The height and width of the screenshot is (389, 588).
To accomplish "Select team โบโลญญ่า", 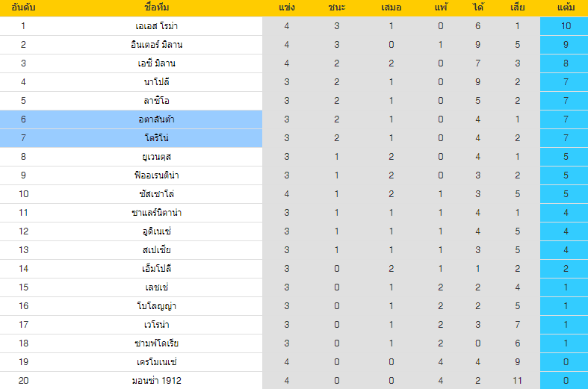I will [157, 306].
